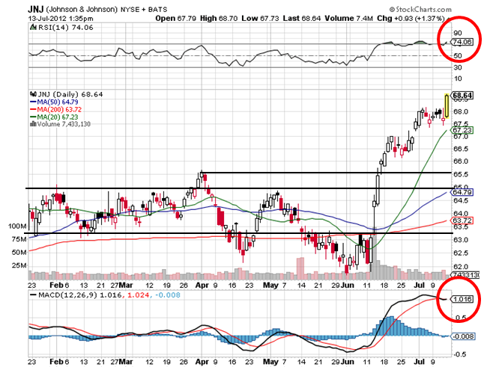The image size is (490, 367).
Task: Click the RSI indicator icon beside RSI(14)
Action: [33, 28]
